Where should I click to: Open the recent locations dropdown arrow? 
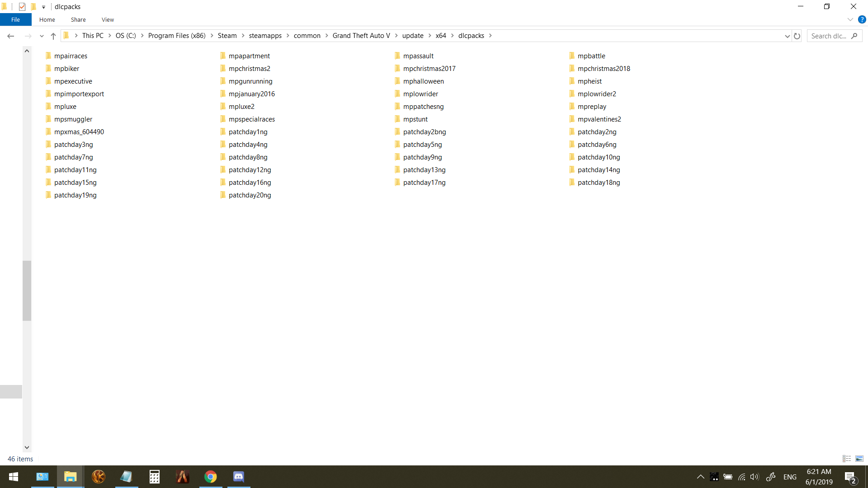click(x=42, y=36)
